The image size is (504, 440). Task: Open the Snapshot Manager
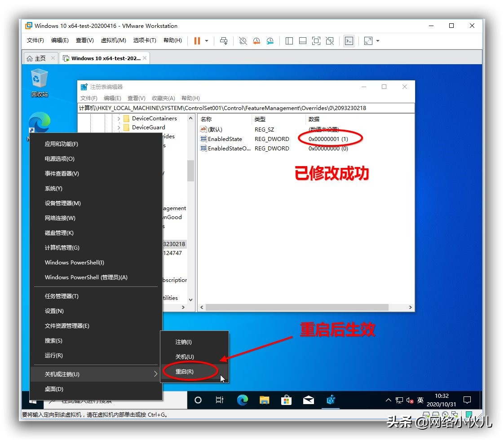point(270,41)
